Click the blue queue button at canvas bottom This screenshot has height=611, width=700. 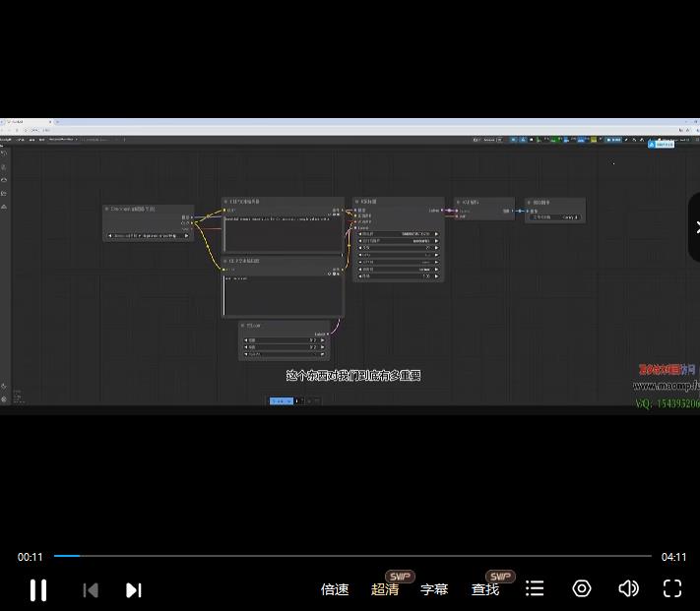[282, 400]
